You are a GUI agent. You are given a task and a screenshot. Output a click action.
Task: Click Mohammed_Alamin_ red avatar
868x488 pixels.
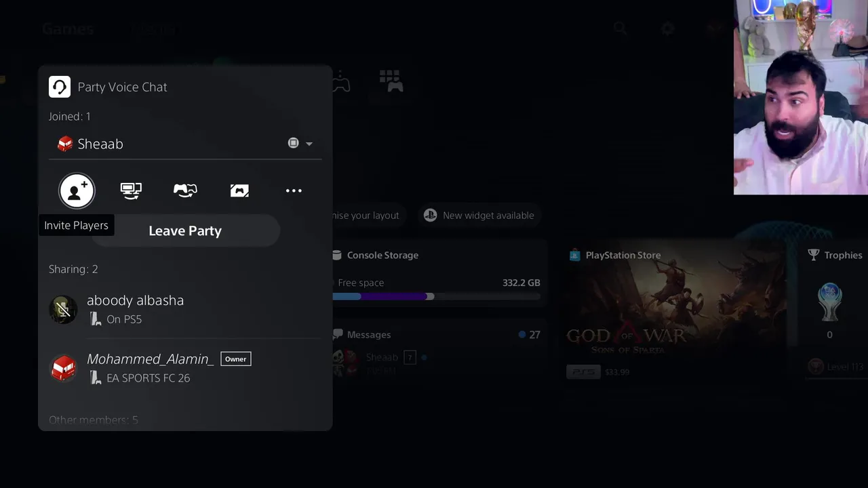64,368
